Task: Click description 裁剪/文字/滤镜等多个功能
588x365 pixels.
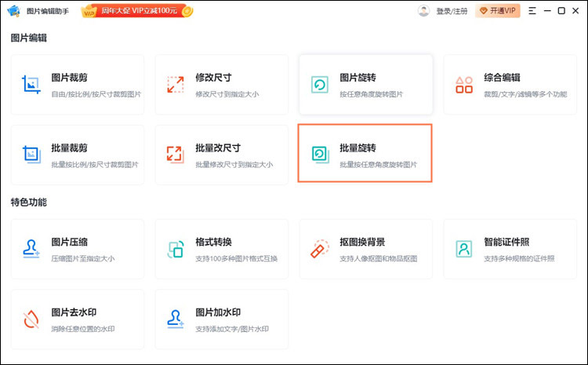Action: pos(525,94)
